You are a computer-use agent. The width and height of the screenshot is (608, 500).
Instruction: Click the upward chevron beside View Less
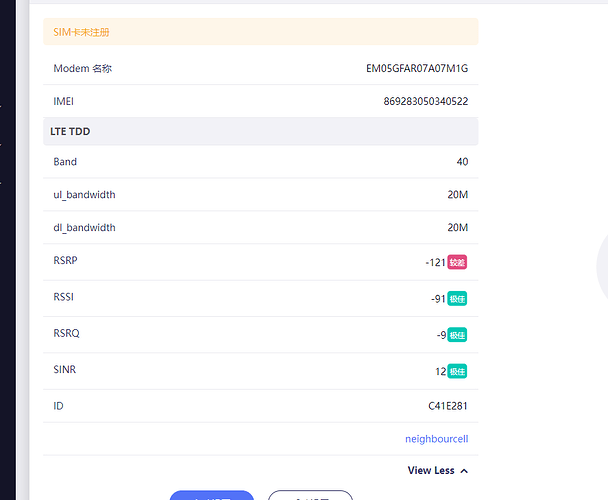click(464, 471)
